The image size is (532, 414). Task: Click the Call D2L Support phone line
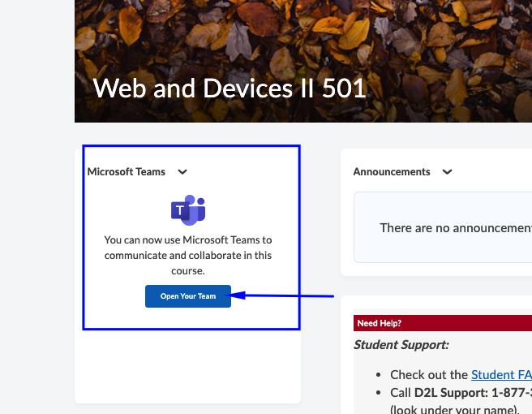coord(461,393)
